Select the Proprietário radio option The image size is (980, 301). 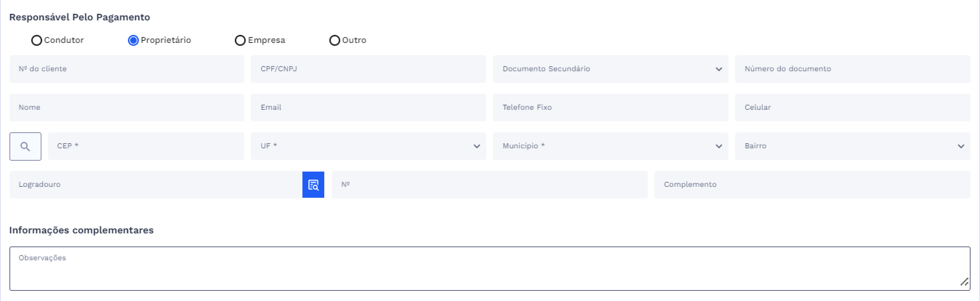[133, 40]
